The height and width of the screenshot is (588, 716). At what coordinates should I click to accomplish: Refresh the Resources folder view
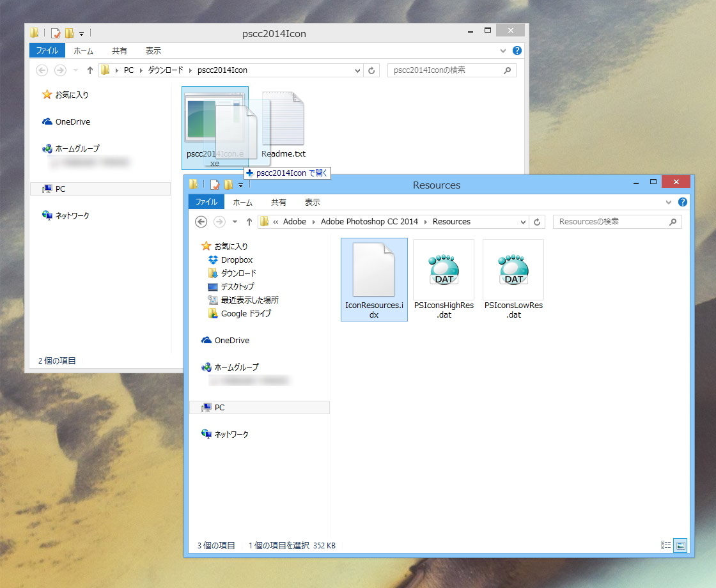click(x=536, y=221)
